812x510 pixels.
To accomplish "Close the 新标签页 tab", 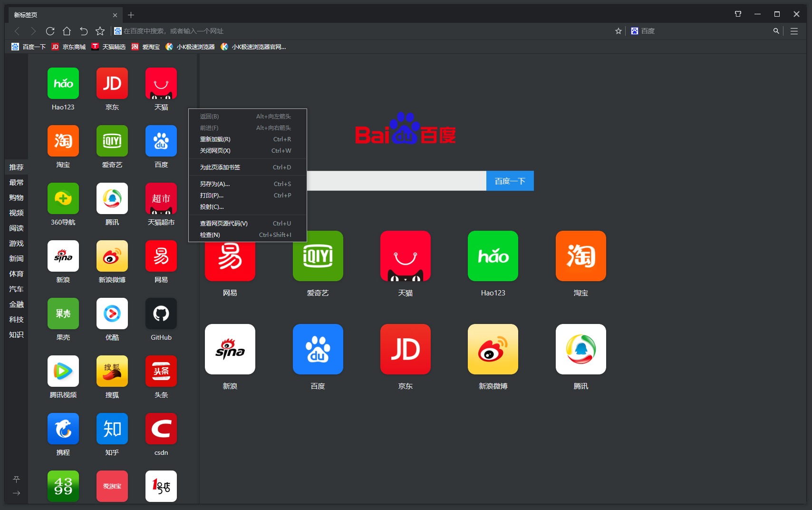I will pos(115,15).
